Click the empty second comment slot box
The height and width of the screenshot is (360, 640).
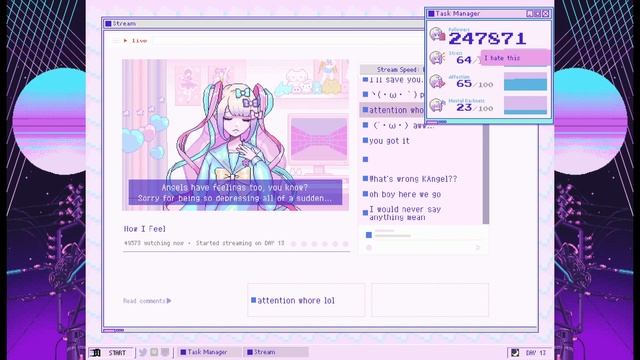point(430,300)
